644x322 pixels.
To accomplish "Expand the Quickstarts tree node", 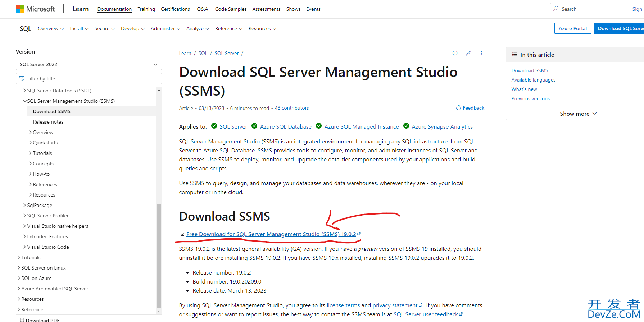I will tap(30, 143).
